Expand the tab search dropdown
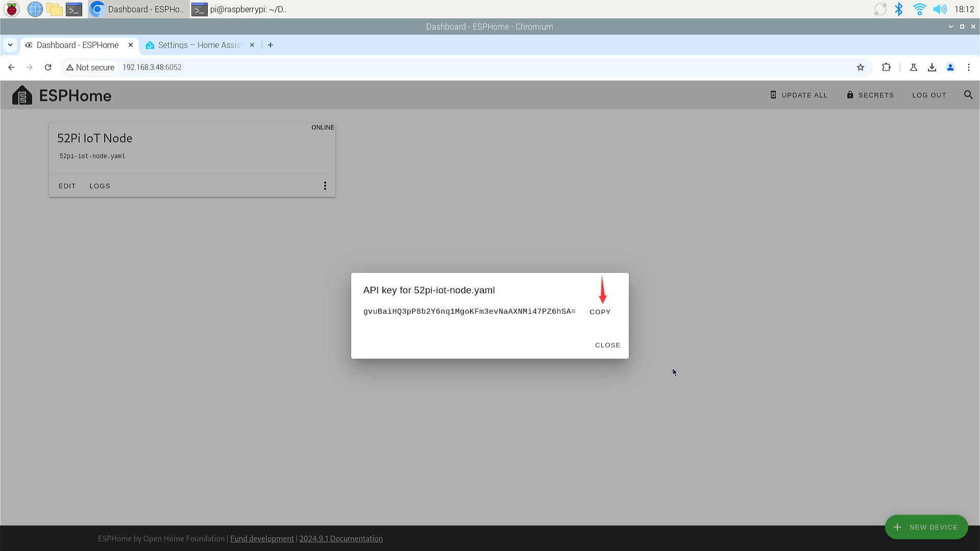The image size is (980, 551). click(x=10, y=45)
